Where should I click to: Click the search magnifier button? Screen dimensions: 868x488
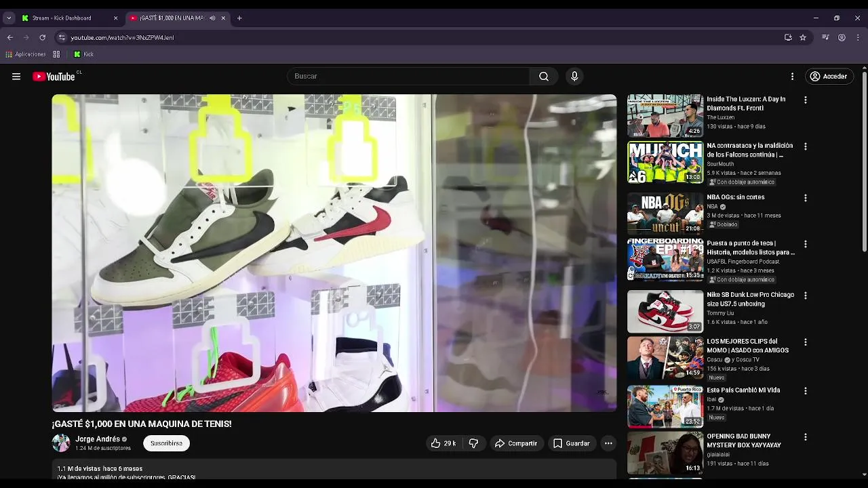544,77
